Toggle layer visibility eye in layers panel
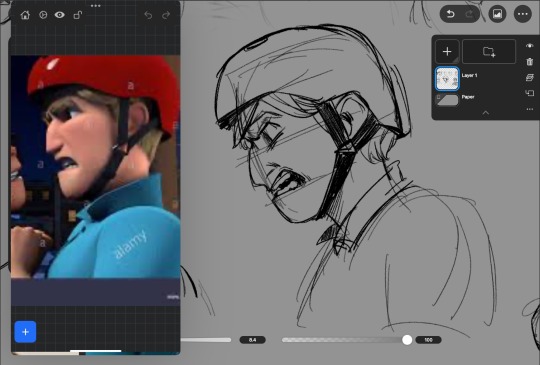 [x=530, y=46]
